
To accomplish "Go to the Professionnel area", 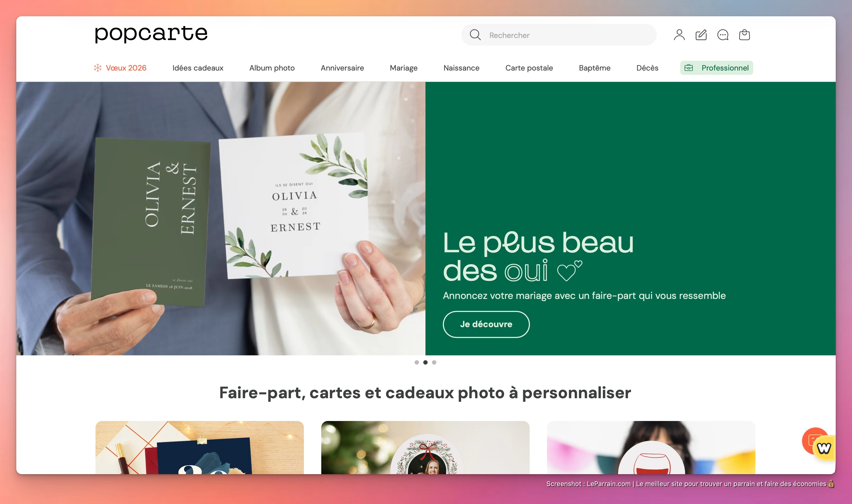I will (x=725, y=68).
